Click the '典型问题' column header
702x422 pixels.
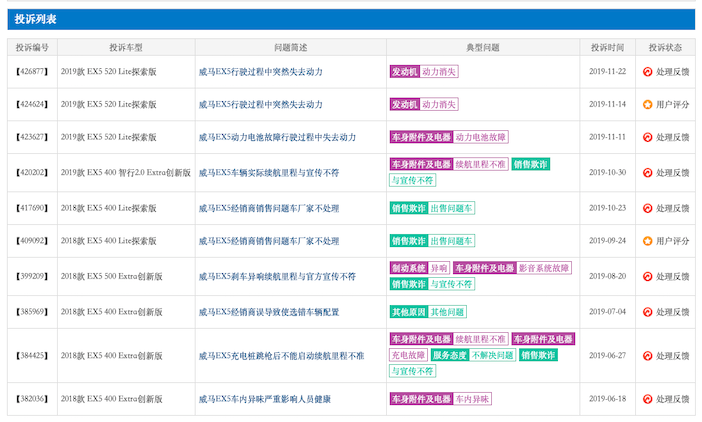tap(483, 47)
